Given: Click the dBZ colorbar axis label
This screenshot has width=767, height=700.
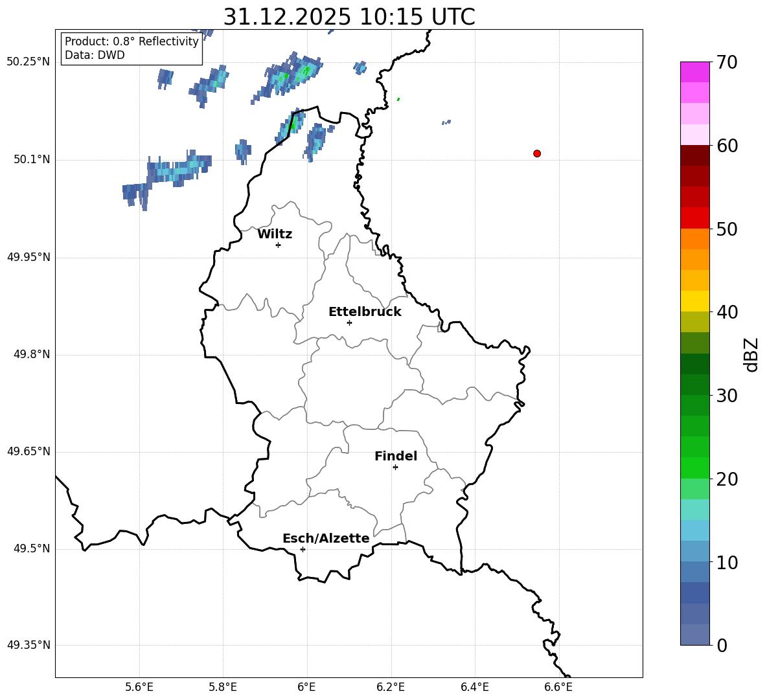Looking at the screenshot, I should click(x=751, y=354).
